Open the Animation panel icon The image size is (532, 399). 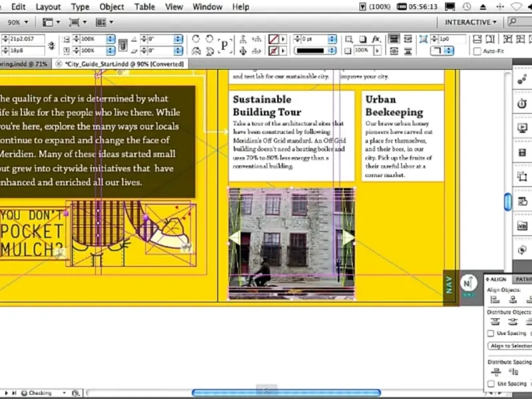pyautogui.click(x=523, y=80)
